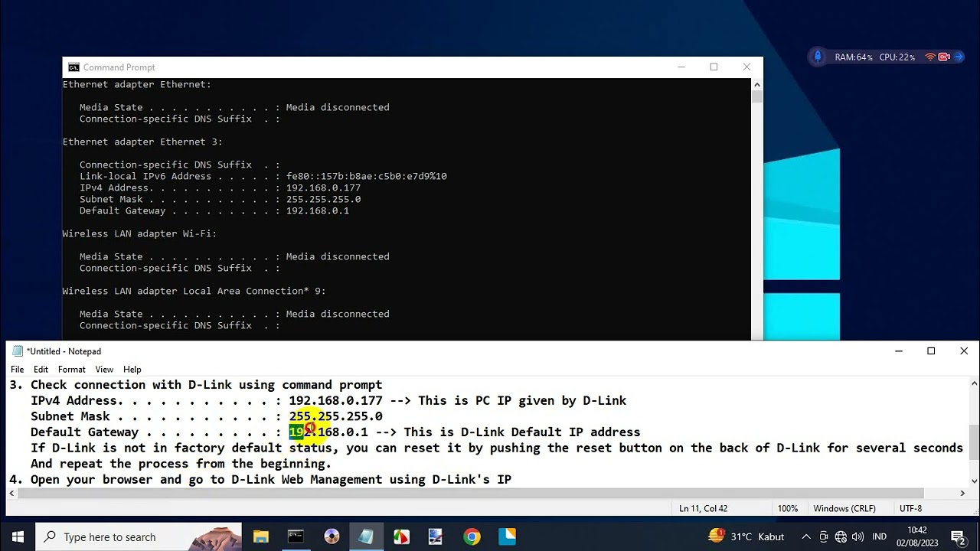This screenshot has height=551, width=980.
Task: Open the View menu in Notepad
Action: (x=104, y=370)
